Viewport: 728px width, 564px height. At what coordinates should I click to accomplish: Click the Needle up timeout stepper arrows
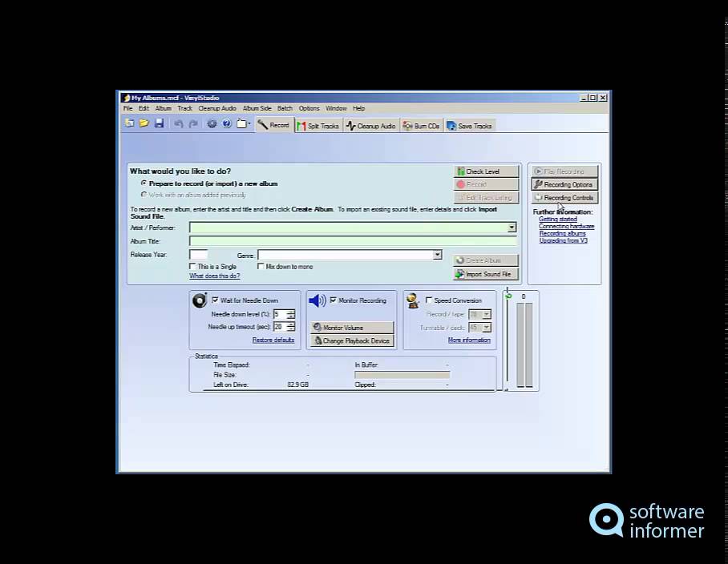(x=291, y=327)
